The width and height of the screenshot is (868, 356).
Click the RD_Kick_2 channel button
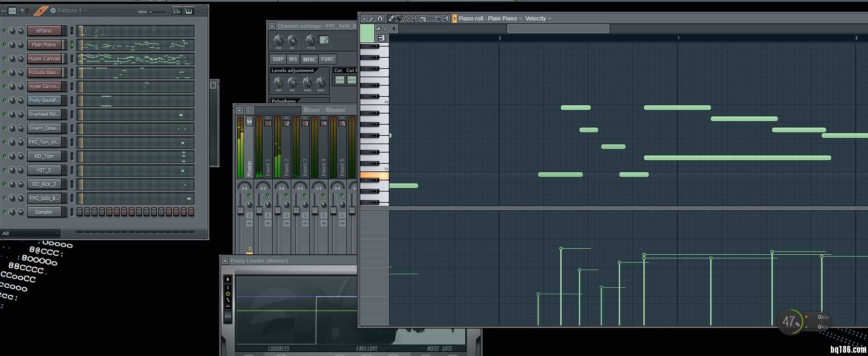[x=44, y=184]
